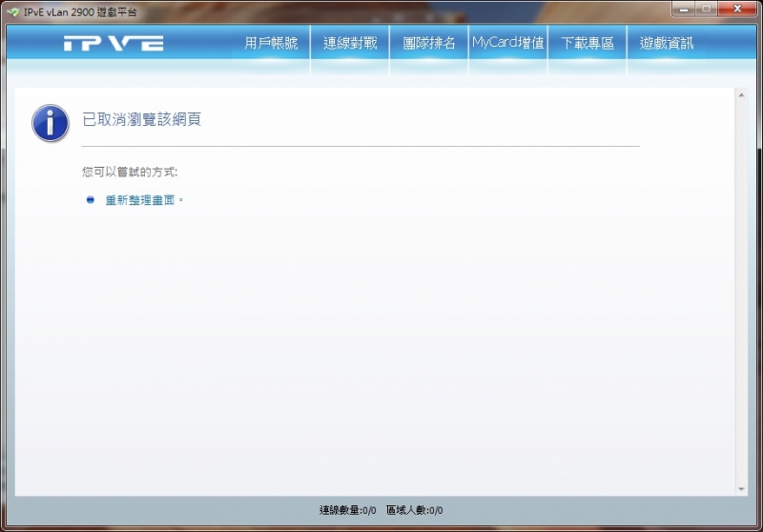Click the 已取消瀏覽該網頁 heading text

click(141, 119)
